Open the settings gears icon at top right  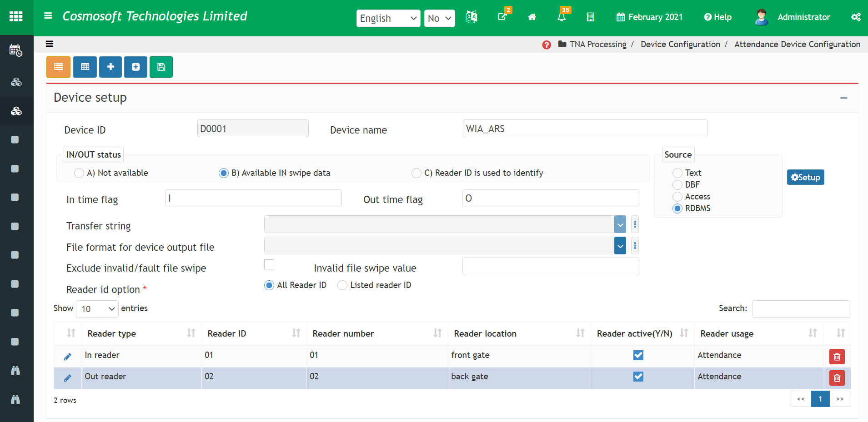(x=856, y=17)
